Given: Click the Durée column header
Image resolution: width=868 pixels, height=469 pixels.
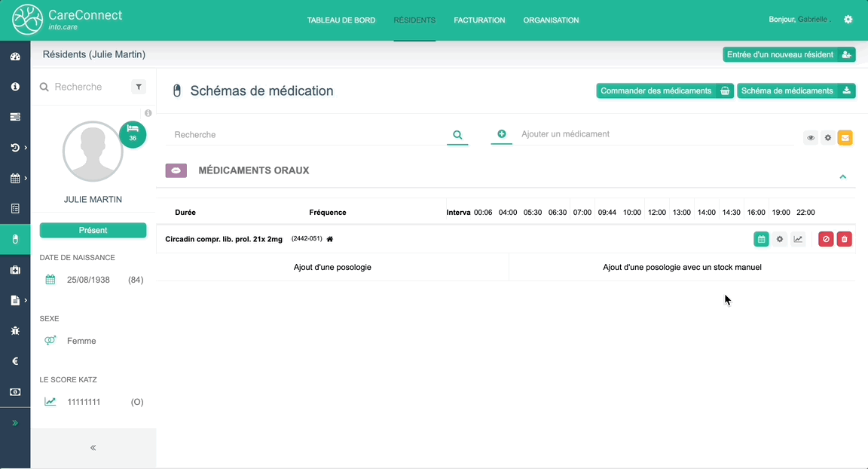Looking at the screenshot, I should (x=185, y=212).
